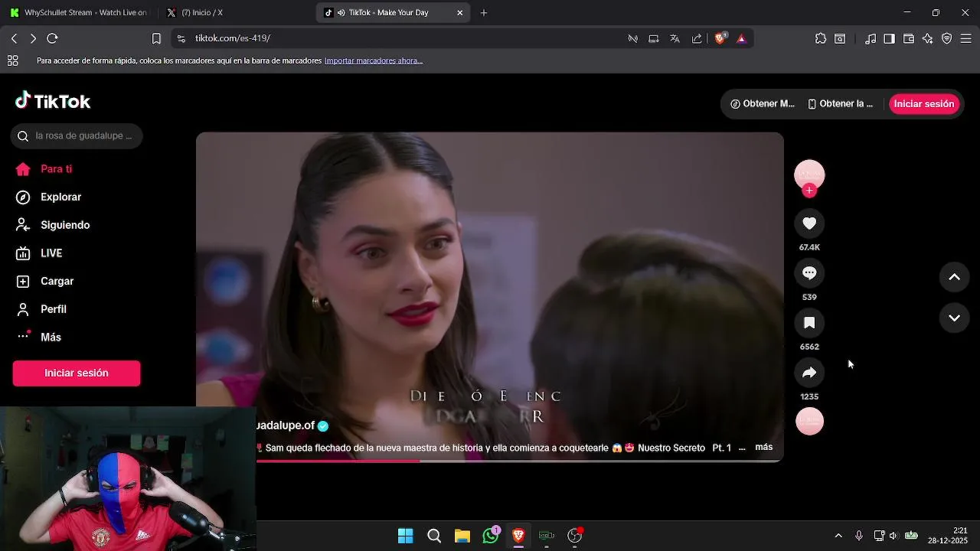Viewport: 980px width, 551px height.
Task: Open the guadalupe.of creator profile name
Action: pyautogui.click(x=286, y=425)
